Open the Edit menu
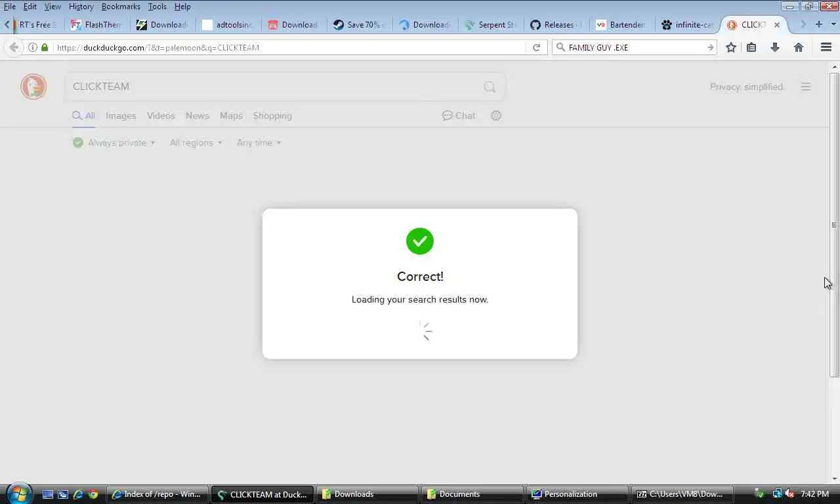Viewport: 840px width, 504px height. [30, 7]
